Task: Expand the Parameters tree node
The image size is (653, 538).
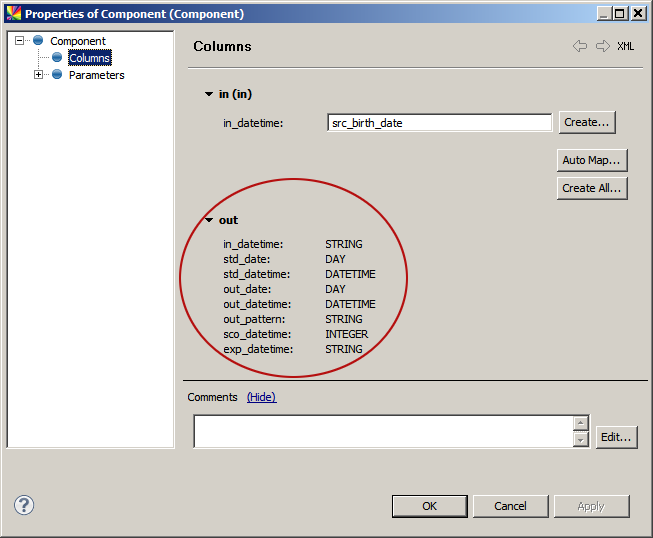Action: (x=39, y=75)
